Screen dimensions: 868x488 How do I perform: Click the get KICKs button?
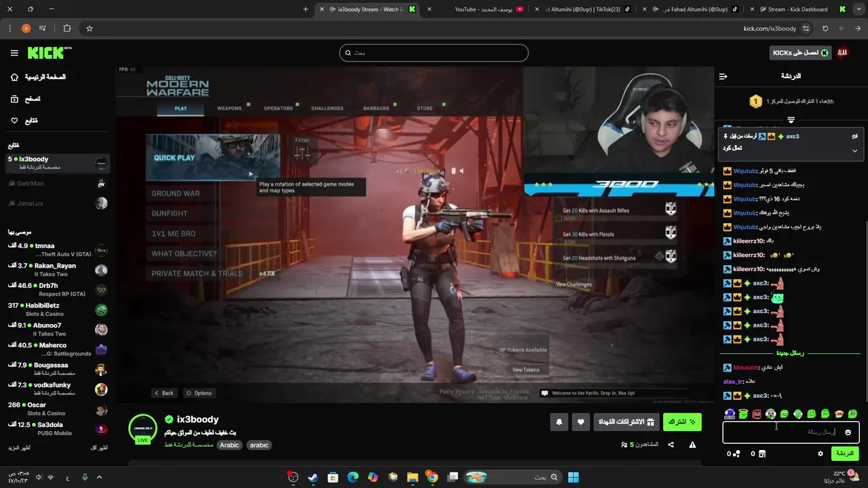[801, 53]
